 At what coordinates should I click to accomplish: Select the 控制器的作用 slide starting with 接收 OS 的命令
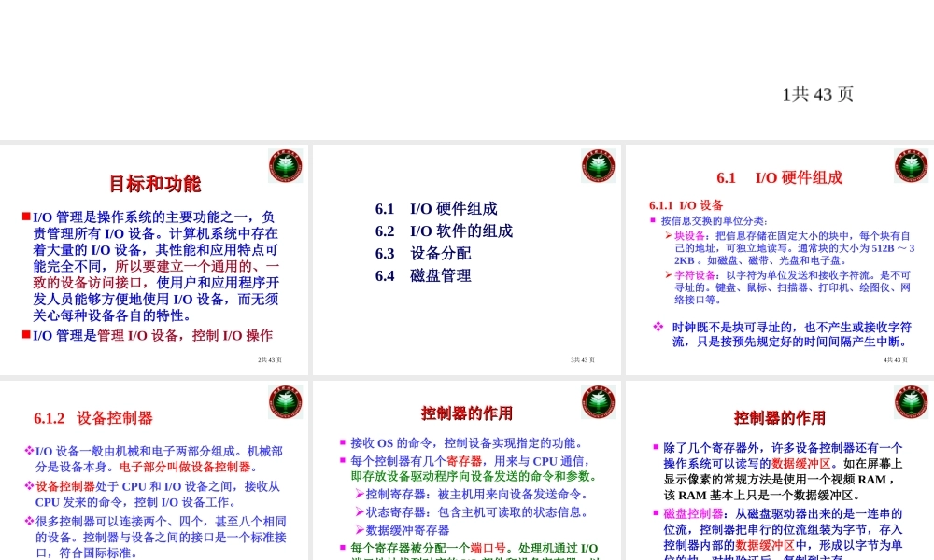[x=466, y=470]
